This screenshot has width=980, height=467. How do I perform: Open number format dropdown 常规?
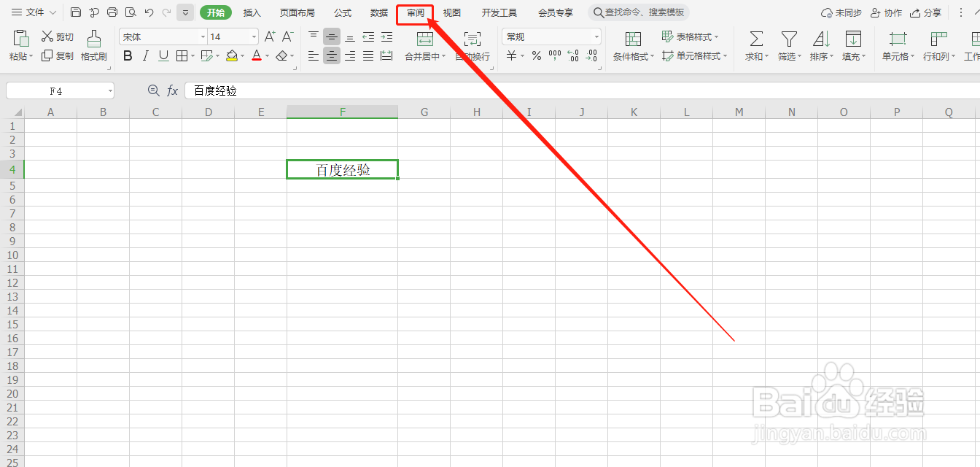point(596,36)
